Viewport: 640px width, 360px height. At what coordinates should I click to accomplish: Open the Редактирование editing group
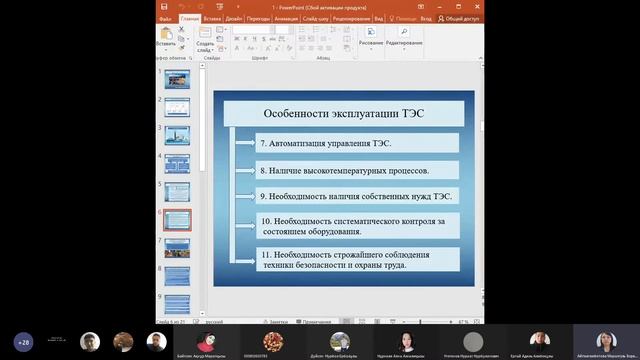coord(404,38)
